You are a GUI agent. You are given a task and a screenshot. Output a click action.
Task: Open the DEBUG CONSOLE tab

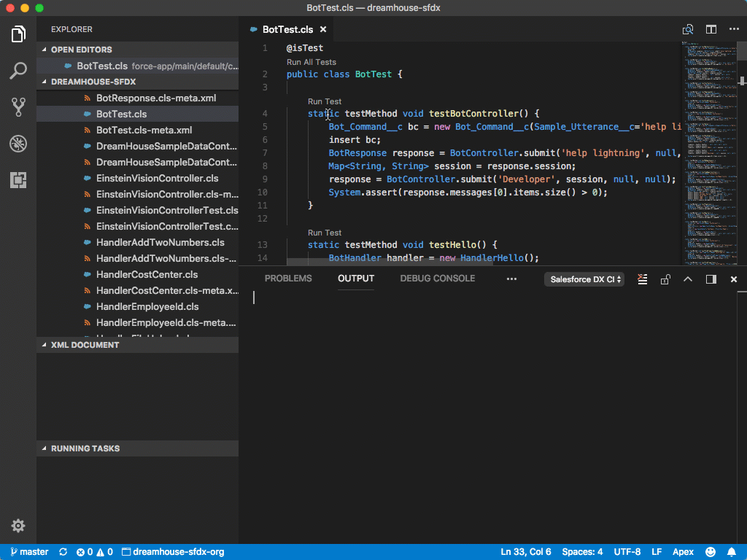coord(437,278)
